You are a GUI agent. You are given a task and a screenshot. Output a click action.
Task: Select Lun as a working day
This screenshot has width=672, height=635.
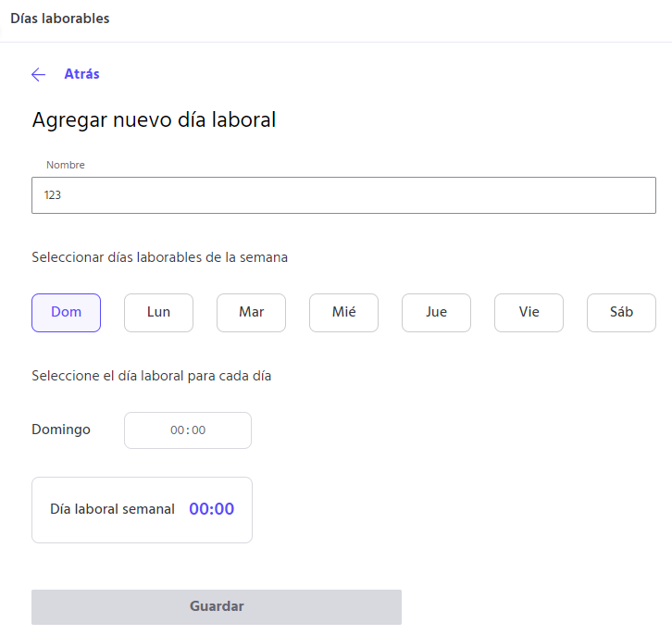(158, 313)
